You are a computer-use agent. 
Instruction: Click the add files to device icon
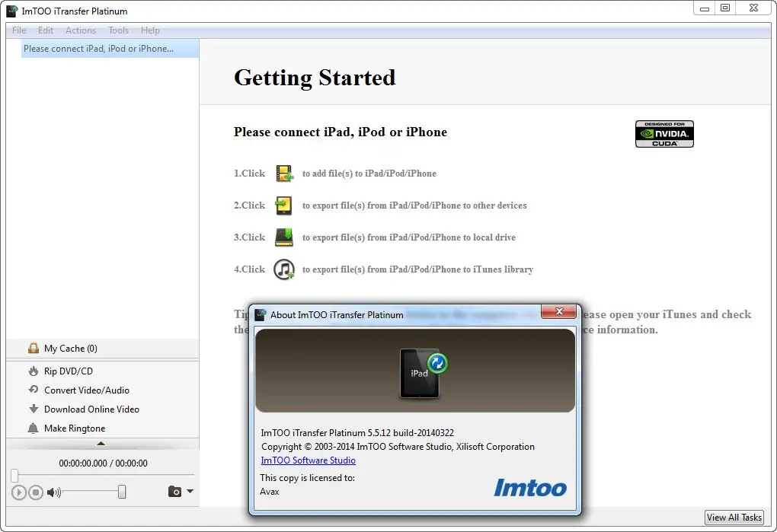click(x=284, y=174)
